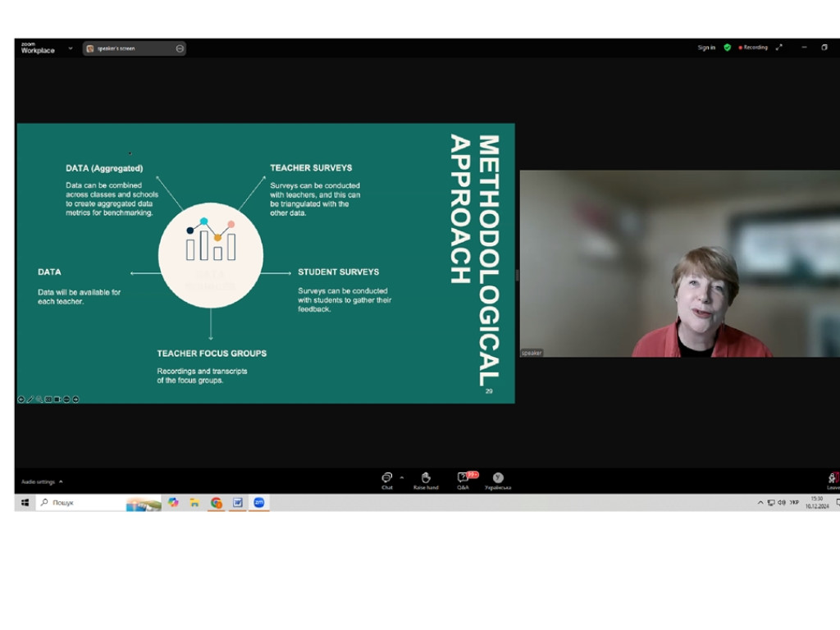The image size is (840, 630).
Task: Click slide number 29
Action: coord(489,391)
